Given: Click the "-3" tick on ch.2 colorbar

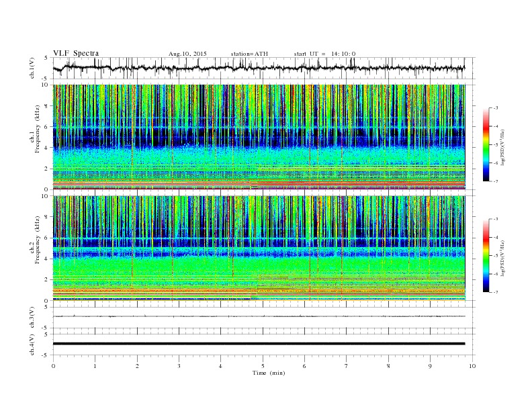Looking at the screenshot, I should [x=496, y=219].
